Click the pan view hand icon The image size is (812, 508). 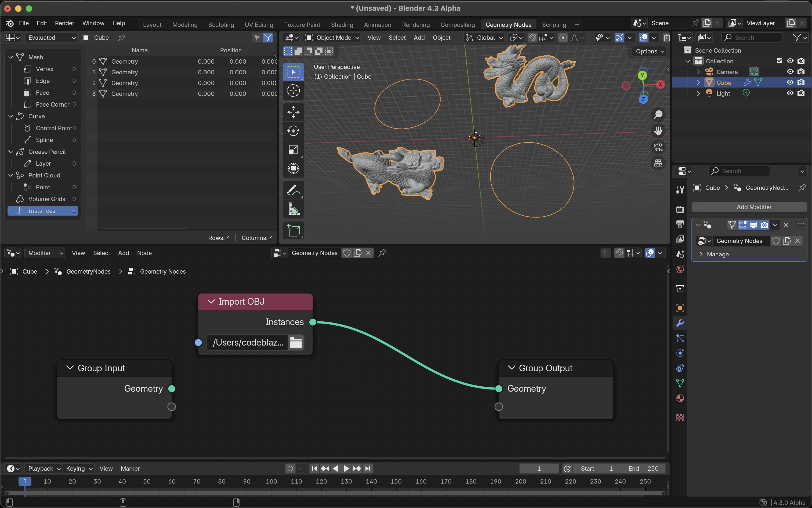(658, 131)
